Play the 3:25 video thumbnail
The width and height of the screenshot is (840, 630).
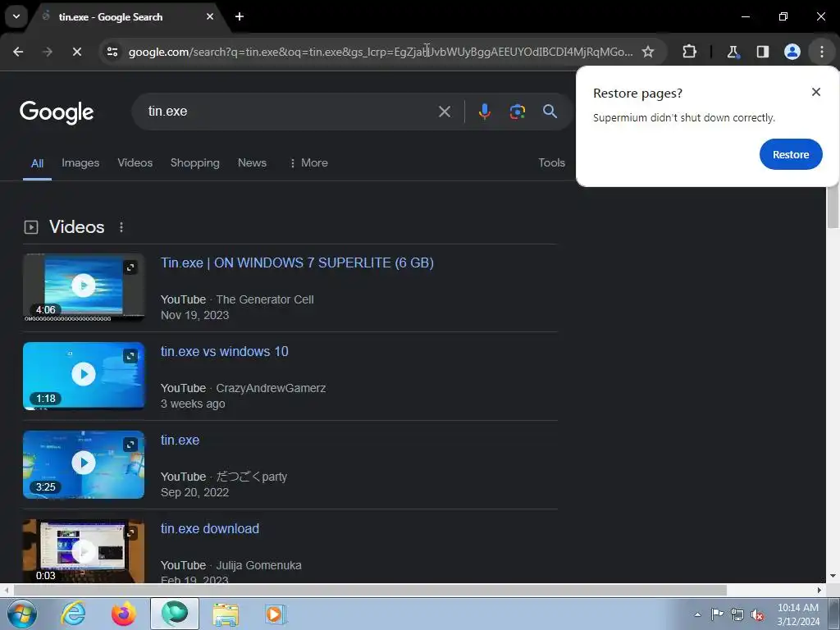[x=84, y=463]
